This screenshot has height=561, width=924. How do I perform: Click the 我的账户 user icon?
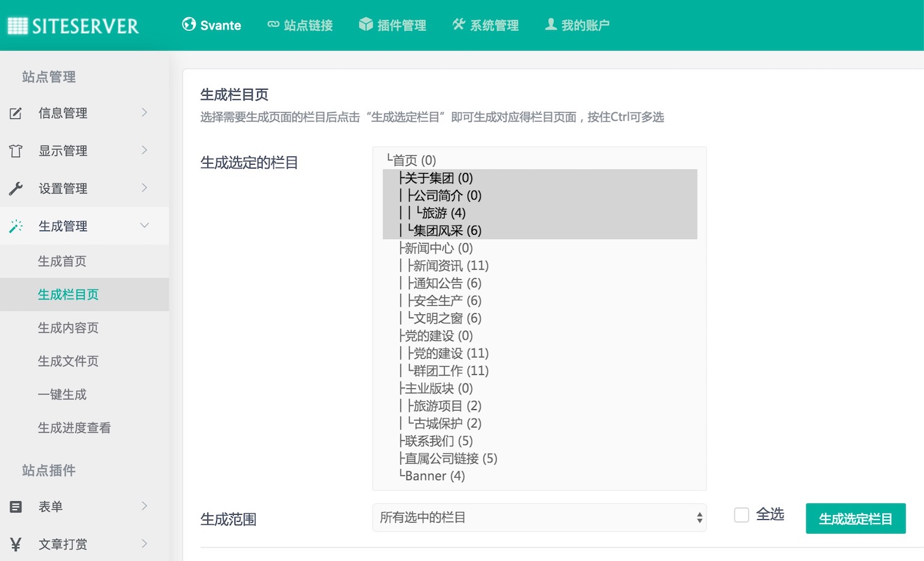[x=550, y=25]
